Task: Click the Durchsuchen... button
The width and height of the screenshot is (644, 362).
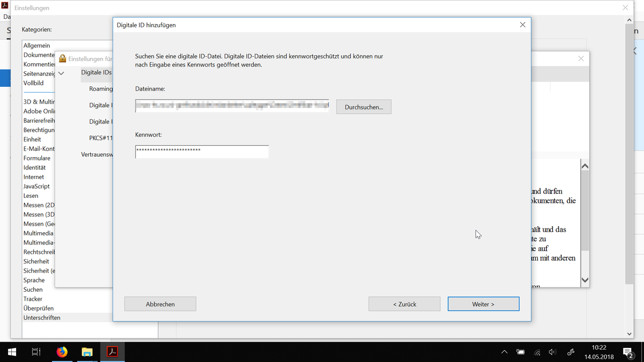Action: click(x=364, y=107)
